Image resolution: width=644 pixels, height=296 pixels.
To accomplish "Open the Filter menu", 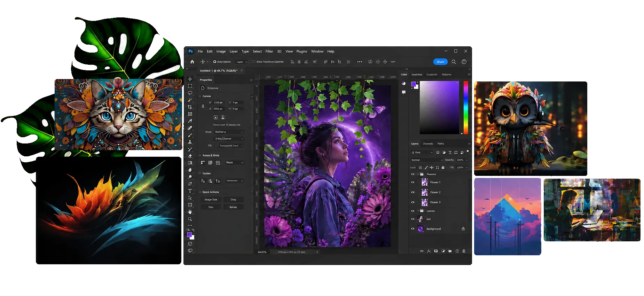I will coord(269,51).
